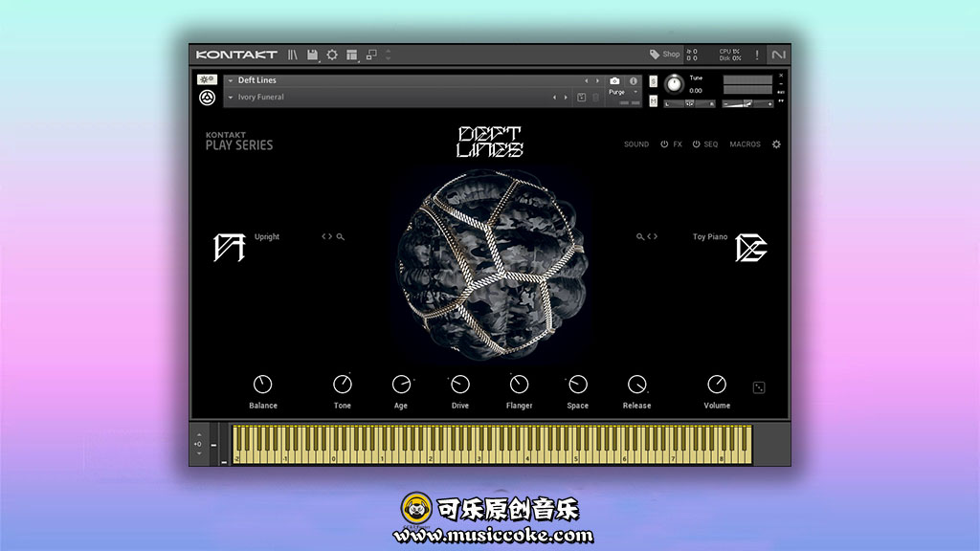Open the MACROS tab
The width and height of the screenshot is (980, 551).
[745, 144]
